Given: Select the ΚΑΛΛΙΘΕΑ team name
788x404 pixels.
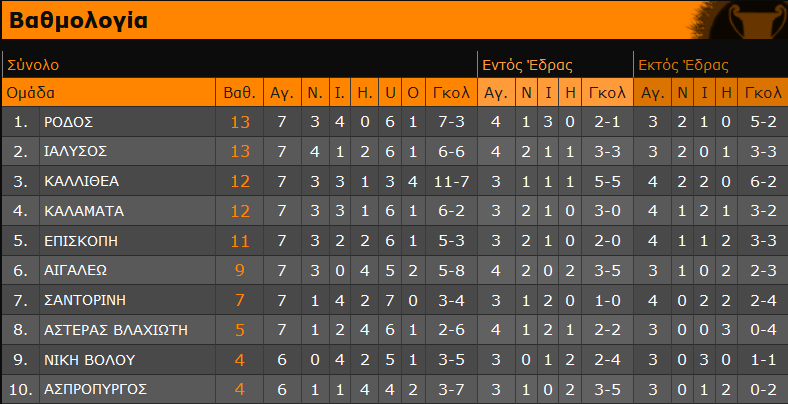Looking at the screenshot, I should [x=81, y=182].
